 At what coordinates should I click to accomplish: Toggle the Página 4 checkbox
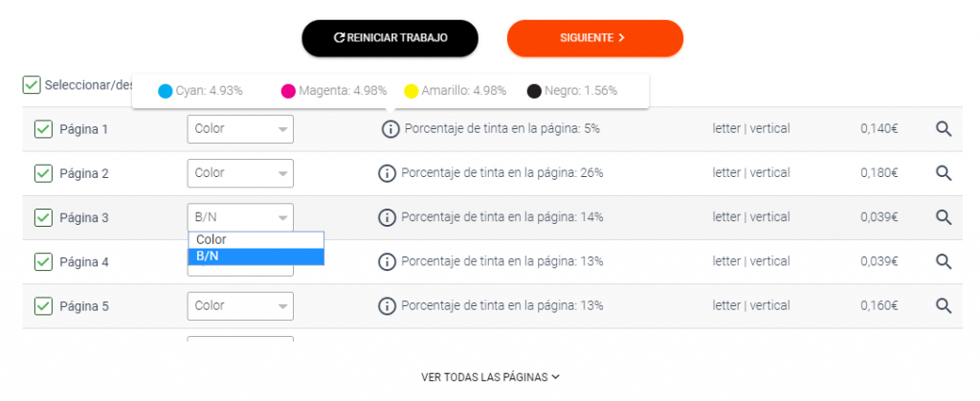pyautogui.click(x=43, y=262)
